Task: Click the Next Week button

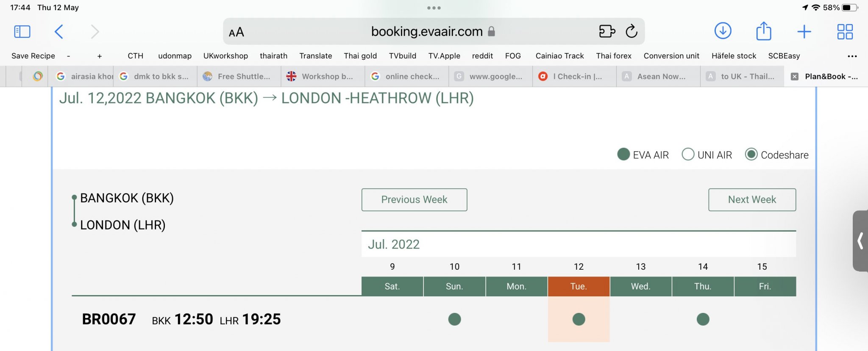Action: click(752, 200)
